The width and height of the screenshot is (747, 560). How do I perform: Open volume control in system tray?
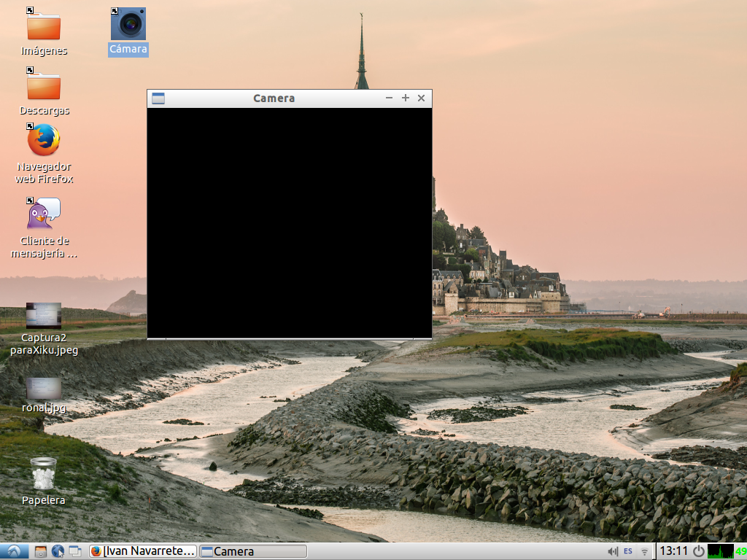(613, 551)
